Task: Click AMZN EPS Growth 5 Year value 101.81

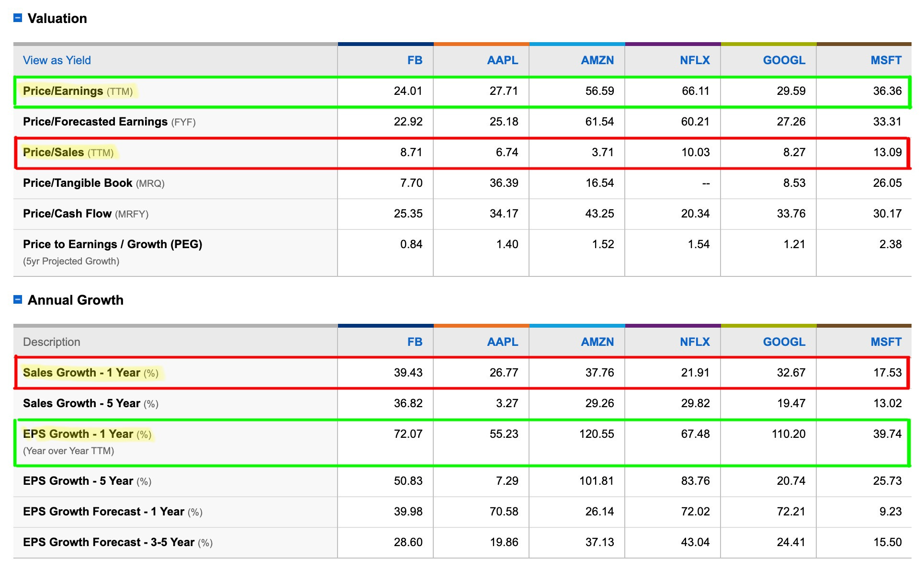Action: tap(597, 481)
